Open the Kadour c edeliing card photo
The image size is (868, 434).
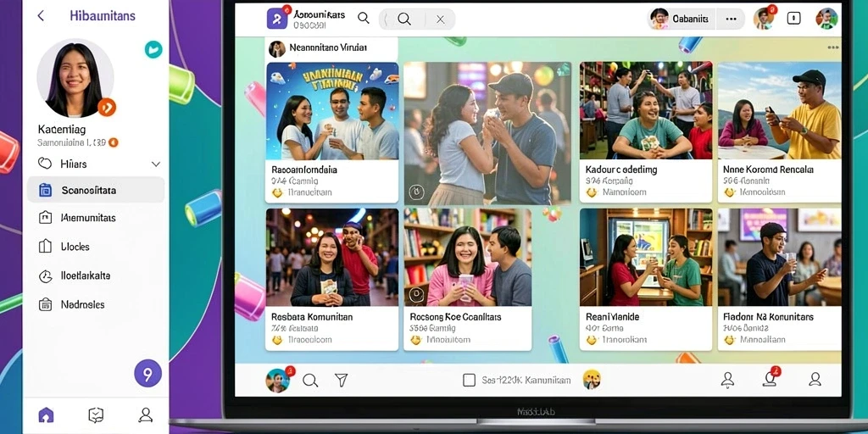pos(646,111)
